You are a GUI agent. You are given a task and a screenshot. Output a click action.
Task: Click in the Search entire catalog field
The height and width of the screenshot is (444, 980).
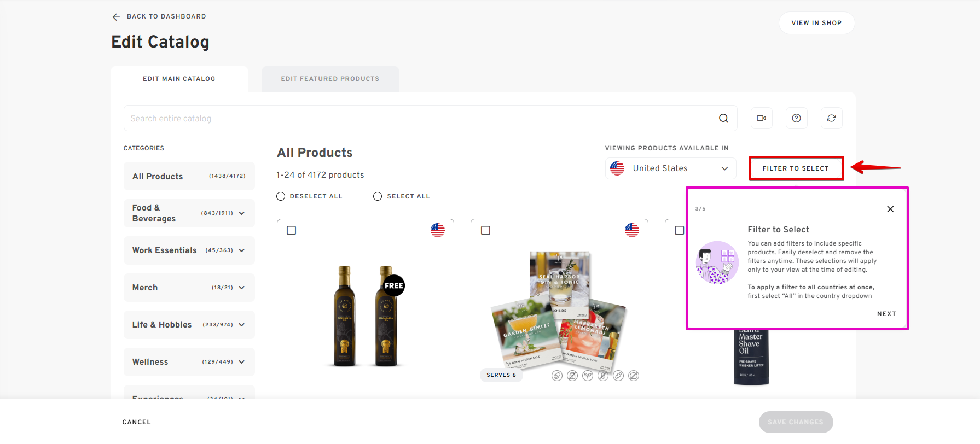(416, 118)
